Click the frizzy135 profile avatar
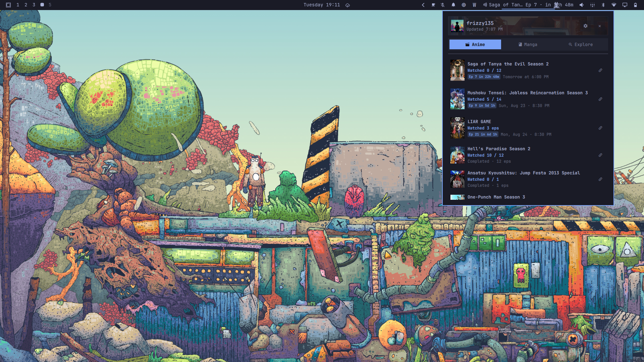Image resolution: width=644 pixels, height=362 pixels. [457, 26]
